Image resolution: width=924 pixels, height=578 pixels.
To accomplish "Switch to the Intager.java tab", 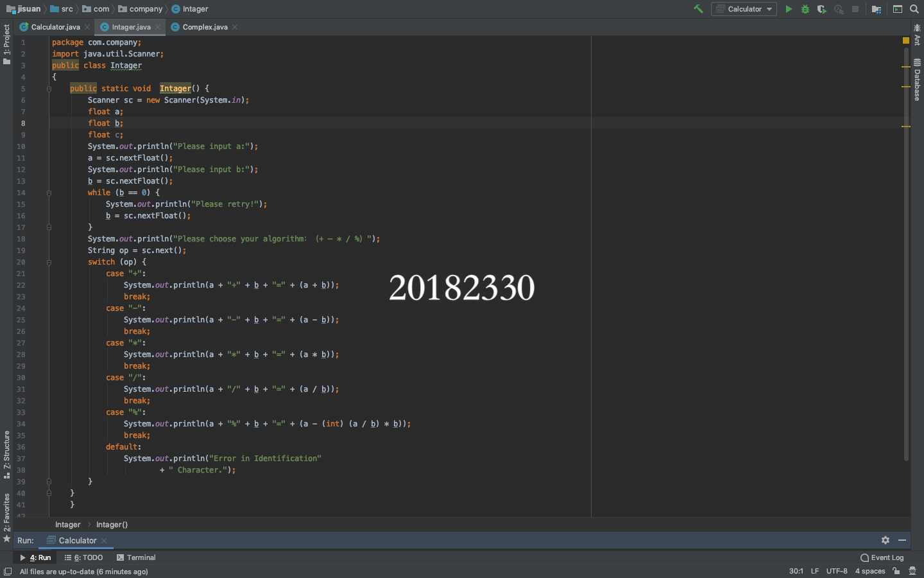I will point(131,27).
